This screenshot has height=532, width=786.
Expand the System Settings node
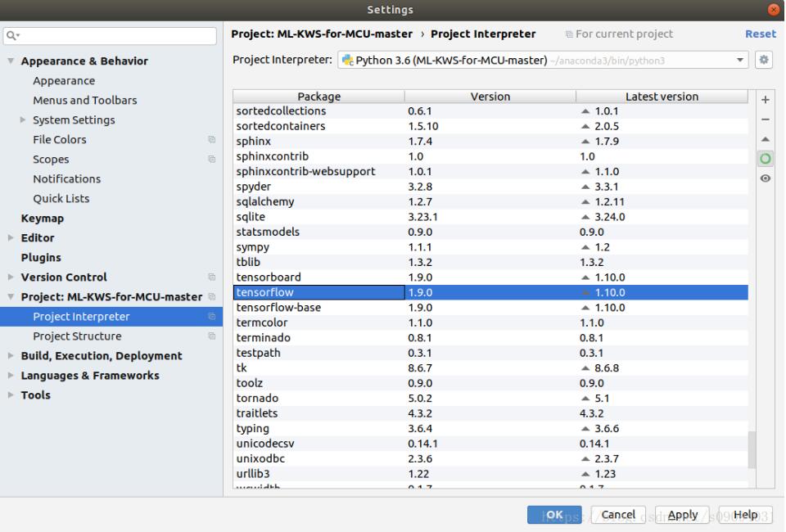(x=23, y=119)
